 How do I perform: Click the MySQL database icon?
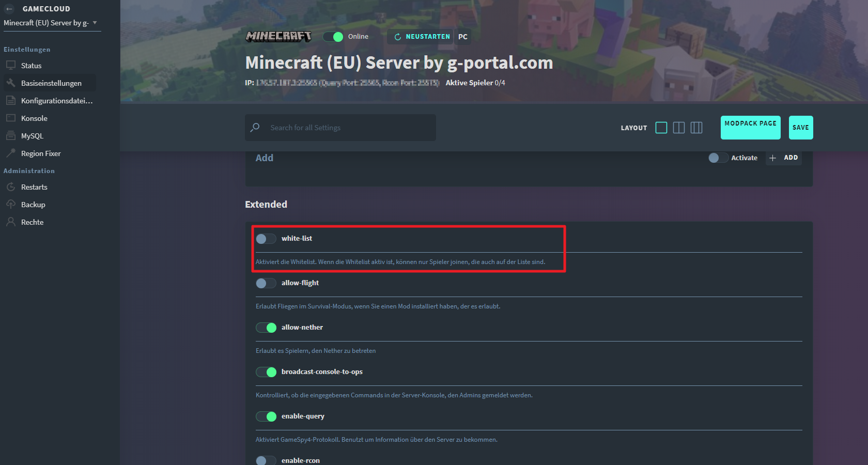11,135
